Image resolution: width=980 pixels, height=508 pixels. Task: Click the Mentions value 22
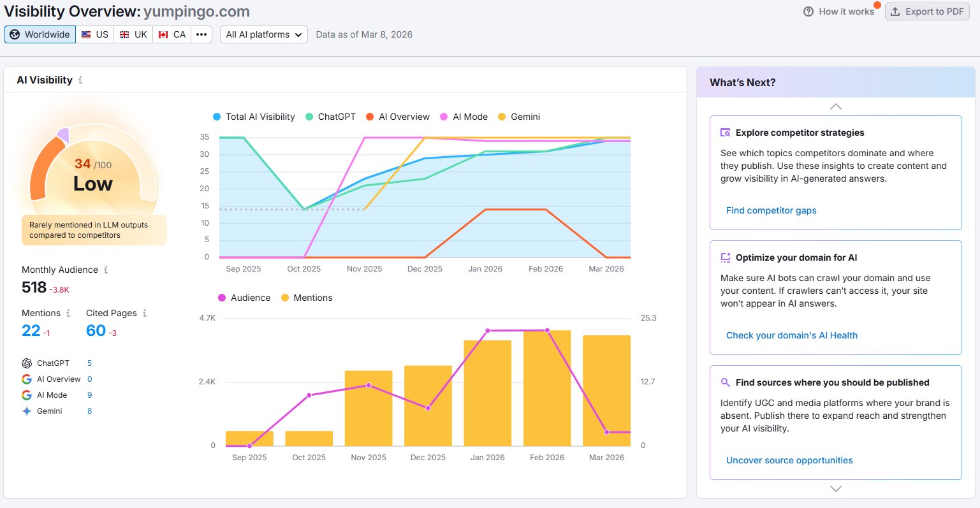point(31,330)
